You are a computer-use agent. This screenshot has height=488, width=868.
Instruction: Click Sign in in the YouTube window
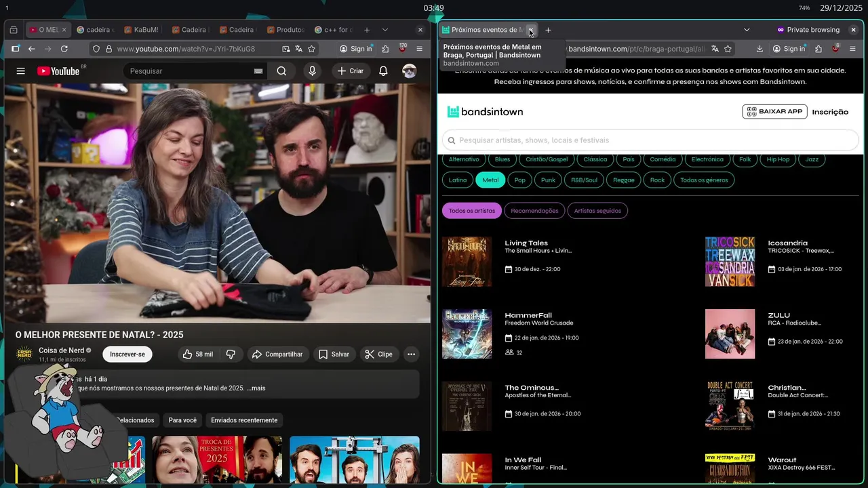(356, 49)
